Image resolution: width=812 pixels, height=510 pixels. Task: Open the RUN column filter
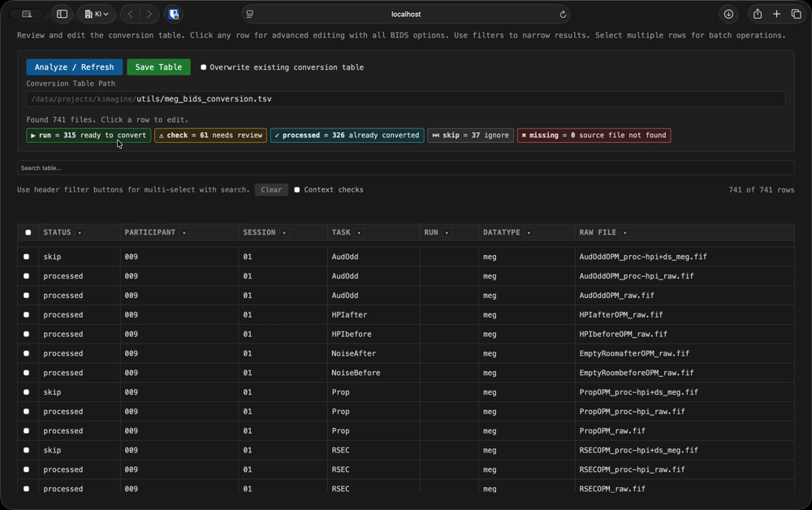(447, 232)
